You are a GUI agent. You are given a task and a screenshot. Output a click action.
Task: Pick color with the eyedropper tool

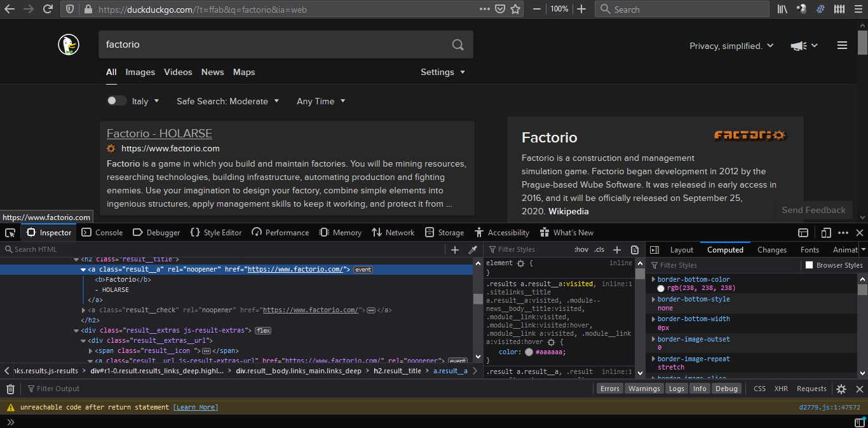pyautogui.click(x=473, y=250)
